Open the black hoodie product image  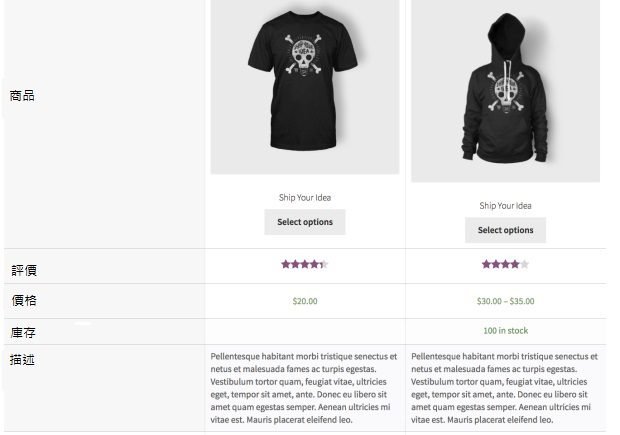505,90
